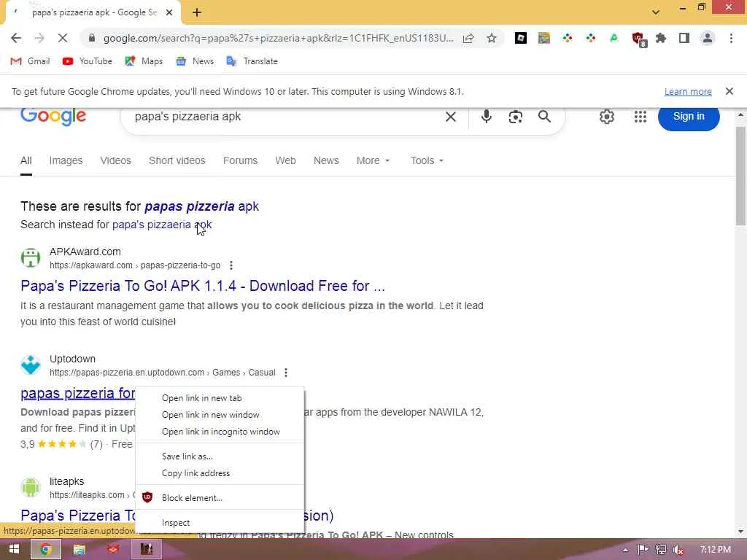747x560 pixels.
Task: Toggle the browser side panel
Action: point(684,38)
